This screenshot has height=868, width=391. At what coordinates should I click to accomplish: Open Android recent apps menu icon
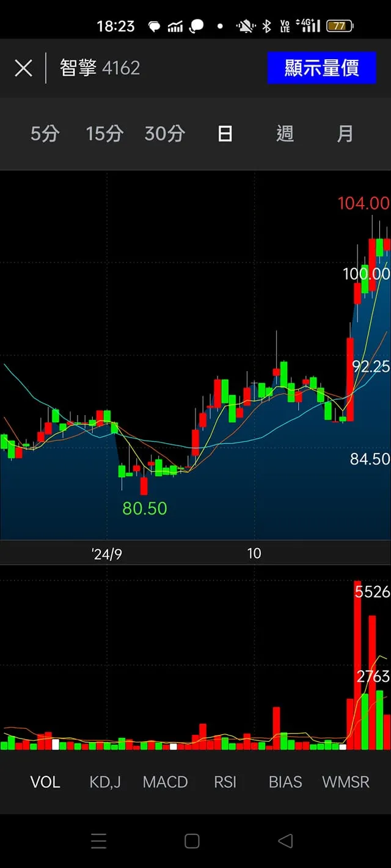tap(98, 841)
